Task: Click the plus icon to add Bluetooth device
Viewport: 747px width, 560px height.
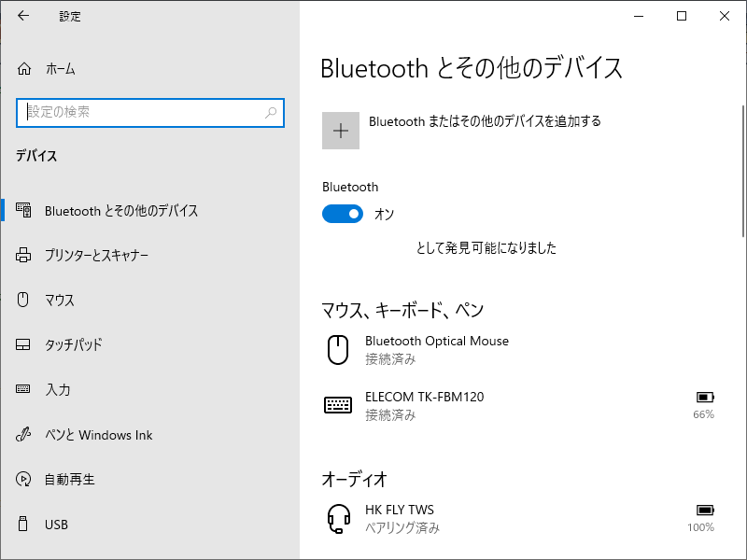Action: (341, 131)
